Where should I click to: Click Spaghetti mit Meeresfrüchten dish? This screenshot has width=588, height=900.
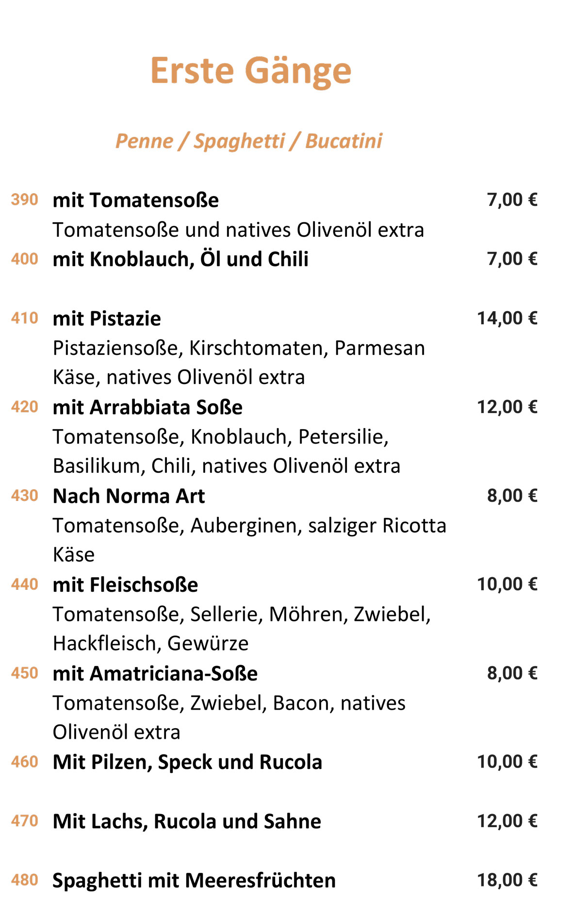click(x=194, y=881)
